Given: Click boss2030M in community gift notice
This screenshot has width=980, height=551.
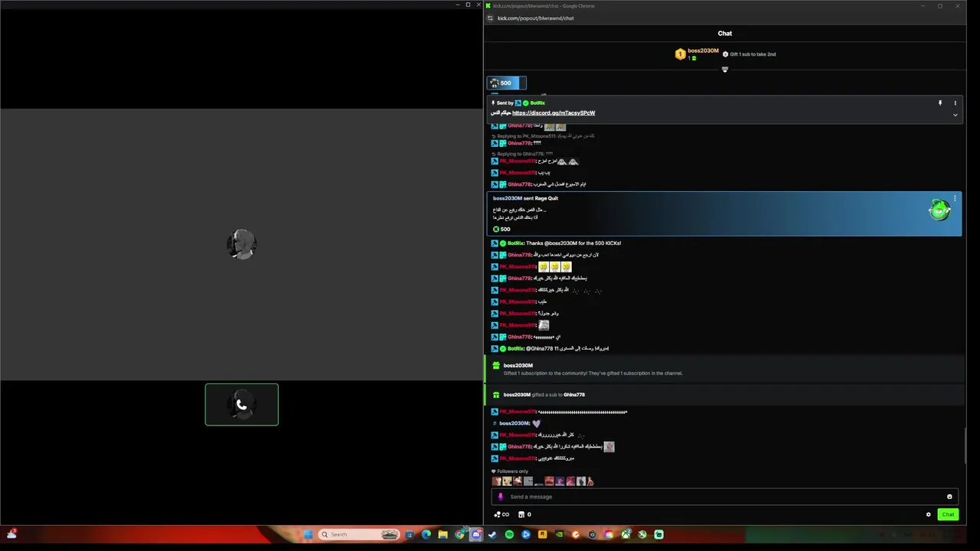Looking at the screenshot, I should pyautogui.click(x=518, y=366).
